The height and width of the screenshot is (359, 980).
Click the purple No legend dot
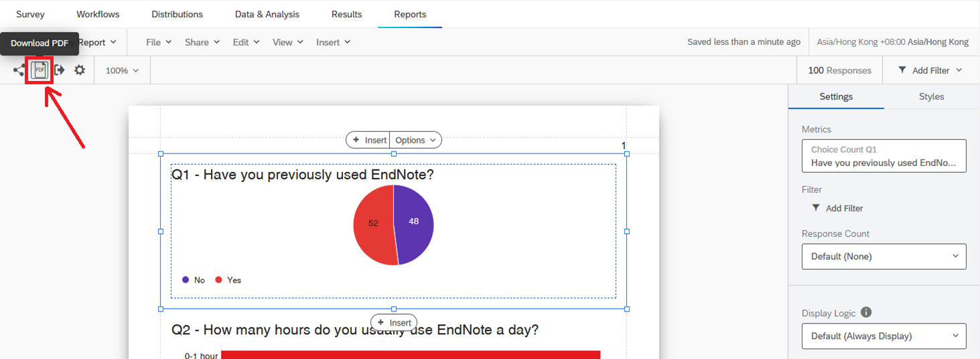[x=186, y=280]
